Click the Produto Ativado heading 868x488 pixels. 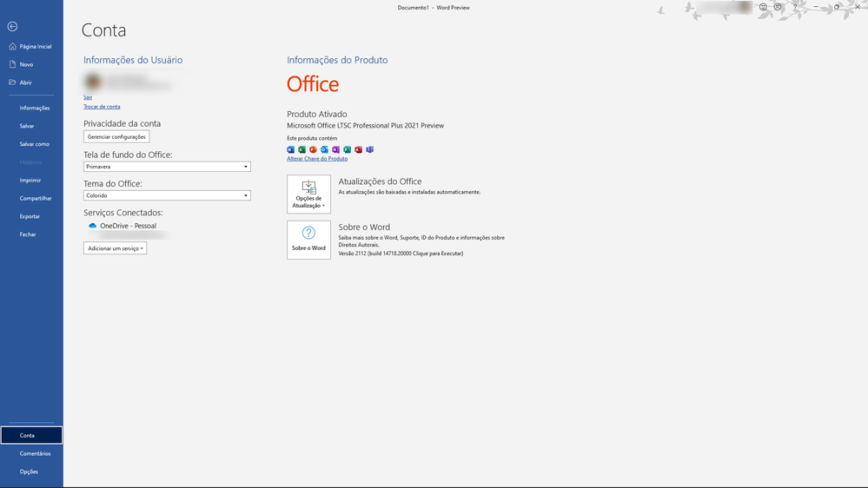(316, 114)
